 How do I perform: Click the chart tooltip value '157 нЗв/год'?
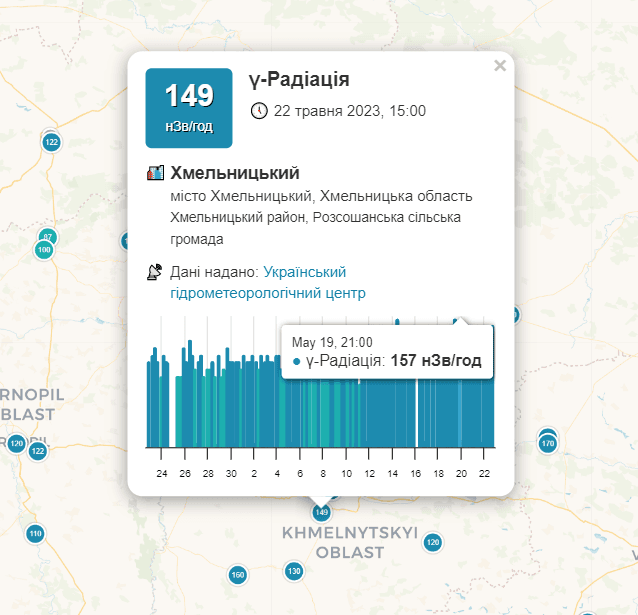436,361
